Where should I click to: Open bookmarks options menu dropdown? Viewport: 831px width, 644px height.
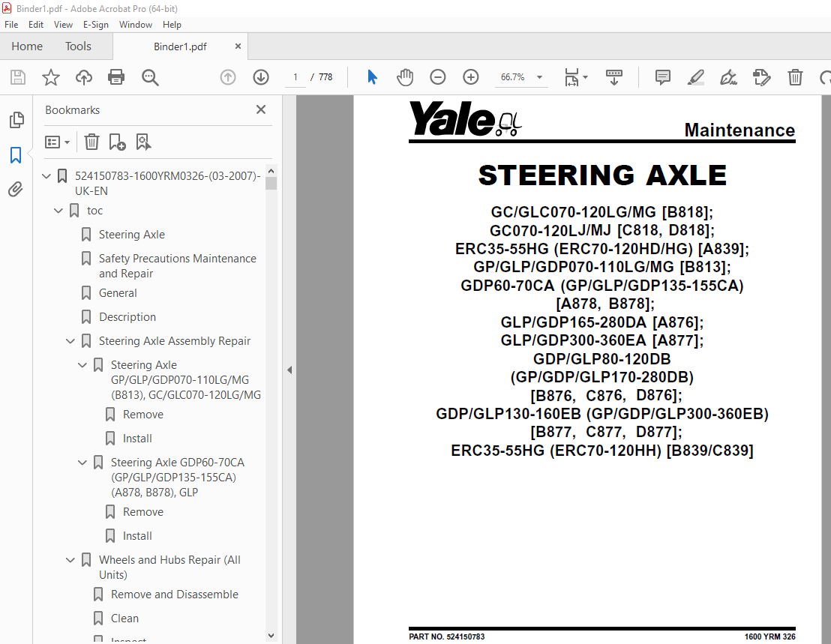(x=57, y=142)
